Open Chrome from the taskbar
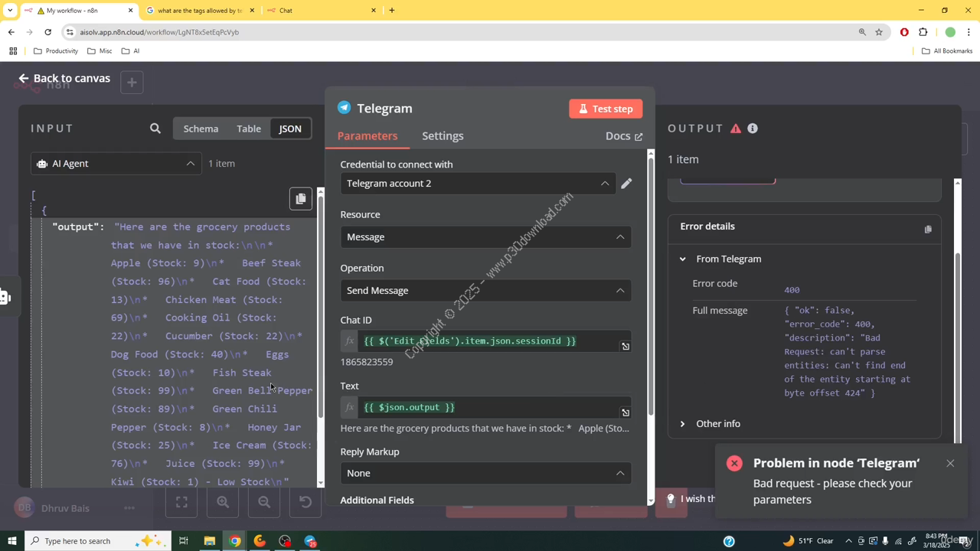Viewport: 980px width, 551px height. pyautogui.click(x=234, y=541)
